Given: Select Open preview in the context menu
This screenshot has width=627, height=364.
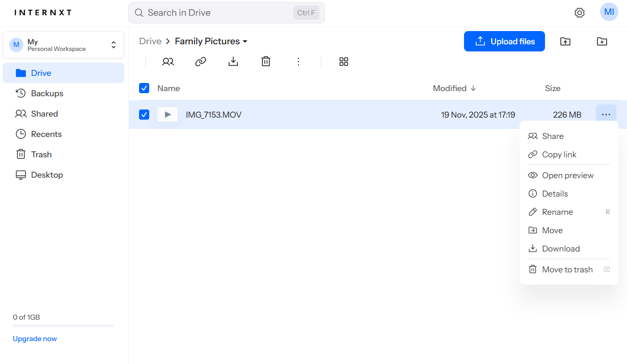Looking at the screenshot, I should coord(567,175).
